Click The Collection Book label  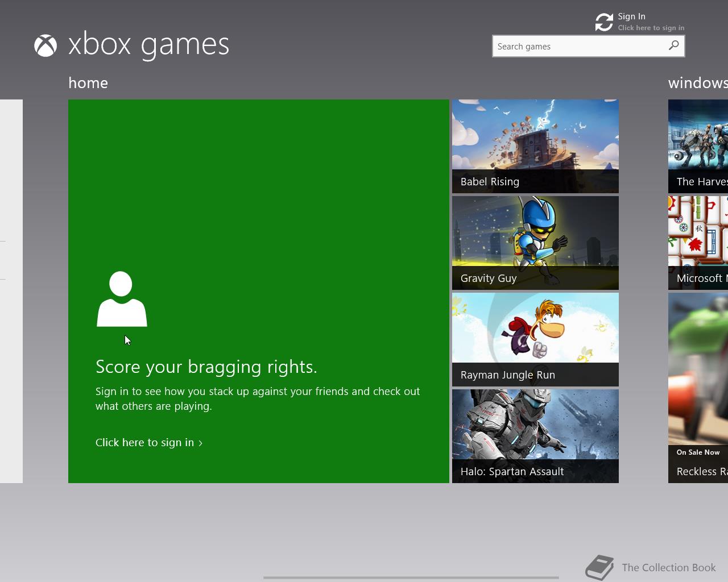tap(669, 567)
